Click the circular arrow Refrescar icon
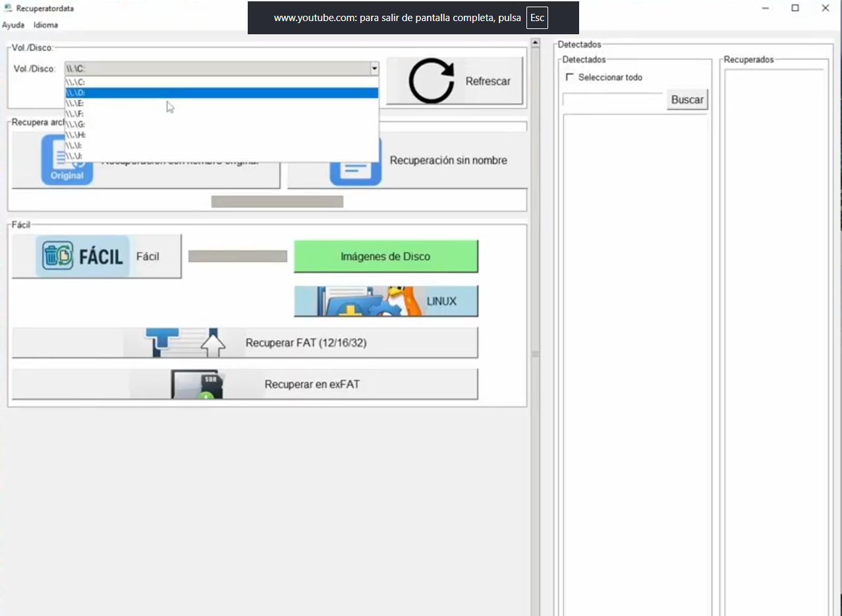 (x=431, y=81)
